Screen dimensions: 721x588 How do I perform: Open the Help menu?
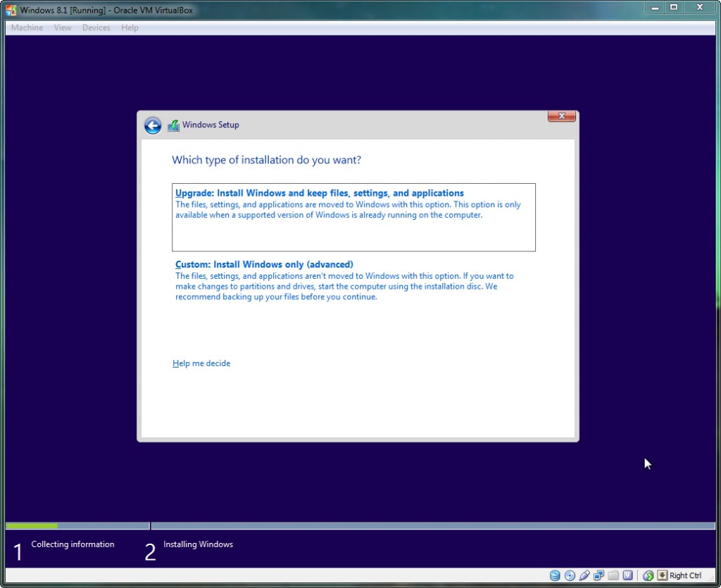pos(130,27)
